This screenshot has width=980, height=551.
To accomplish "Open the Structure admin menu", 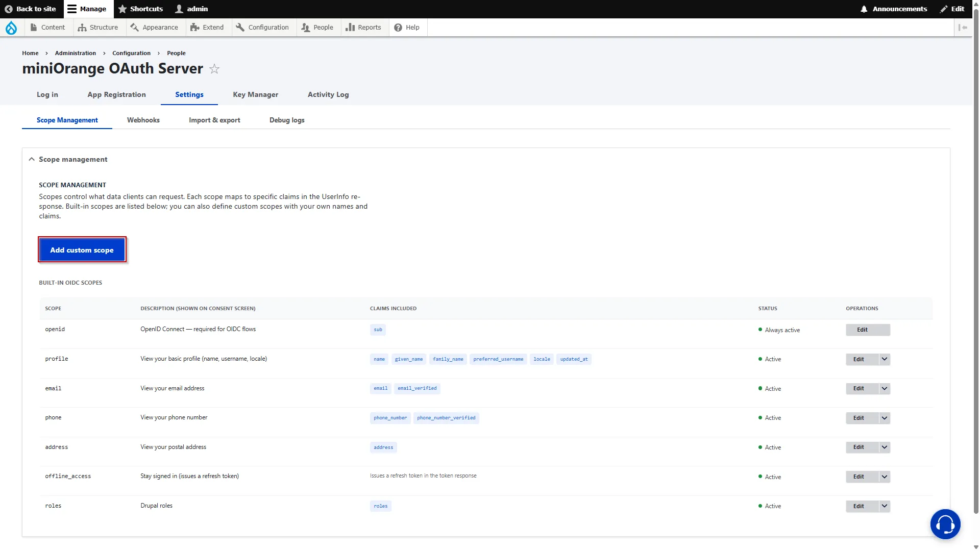I will coord(98,28).
